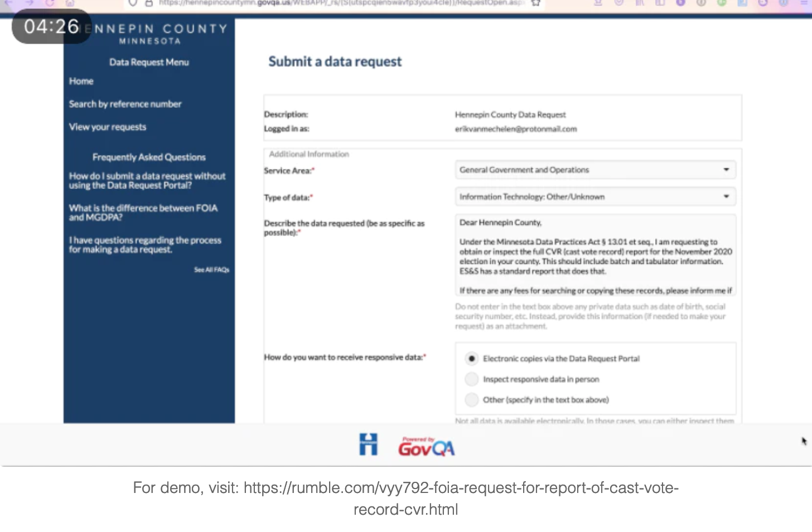Go to Home in Data Request Menu
This screenshot has width=812, height=532.
[81, 81]
